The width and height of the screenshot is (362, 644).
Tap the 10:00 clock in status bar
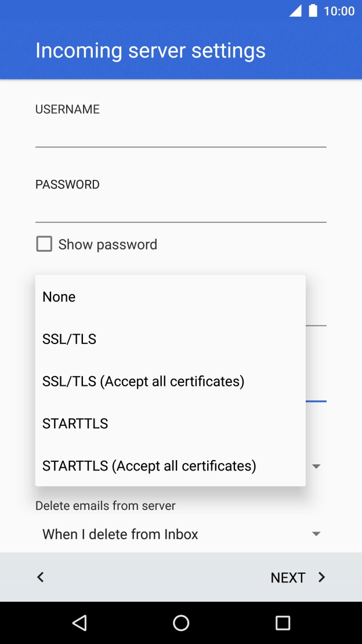[339, 11]
